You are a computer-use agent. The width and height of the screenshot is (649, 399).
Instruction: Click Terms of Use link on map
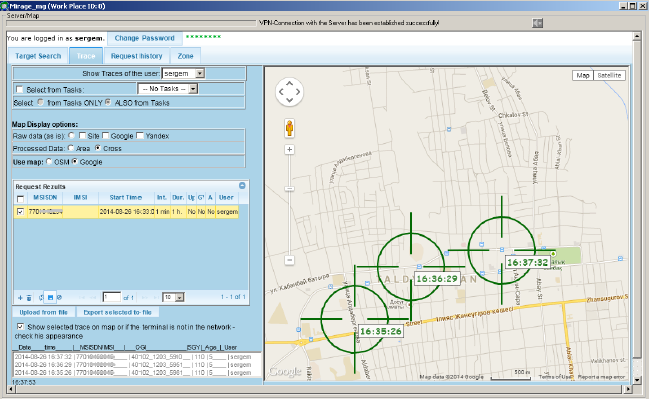(x=555, y=377)
